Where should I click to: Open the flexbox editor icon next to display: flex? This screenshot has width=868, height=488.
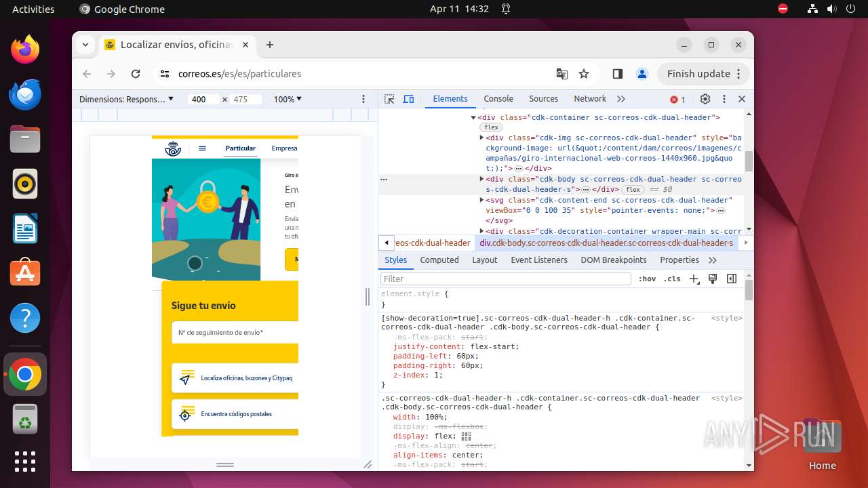466,436
